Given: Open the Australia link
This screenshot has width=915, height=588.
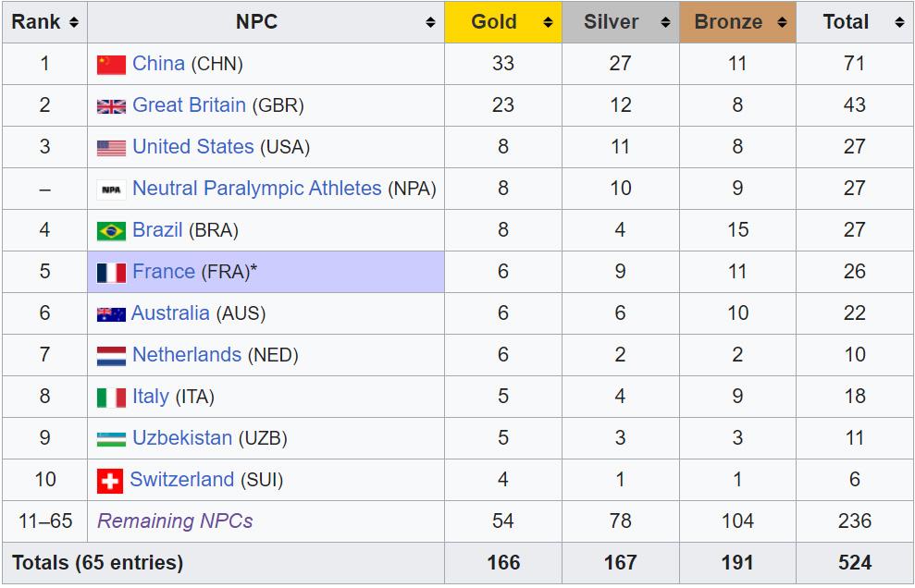Looking at the screenshot, I should click(x=170, y=313).
